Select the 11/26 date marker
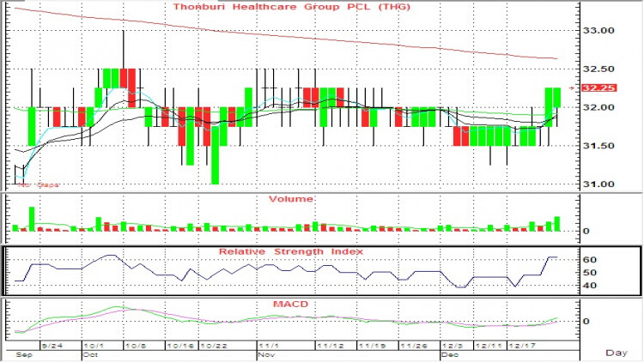This screenshot has height=362, width=644. click(x=414, y=346)
